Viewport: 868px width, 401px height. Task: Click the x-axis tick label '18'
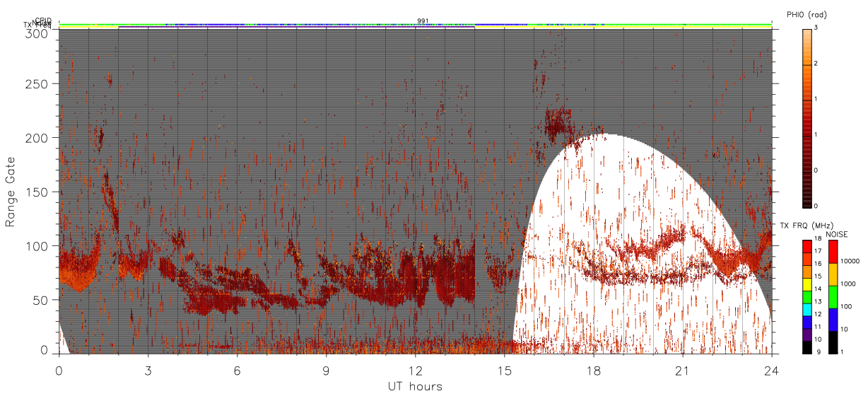click(x=594, y=370)
